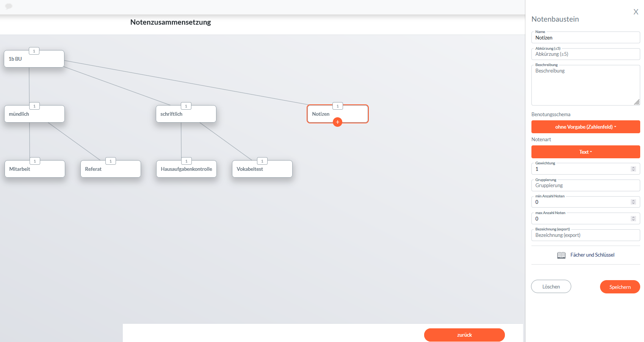
Task: Click the Löschen button
Action: (551, 287)
